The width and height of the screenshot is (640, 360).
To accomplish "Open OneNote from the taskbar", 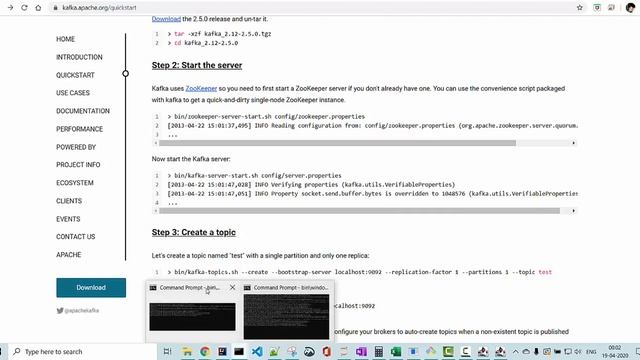I will 361,351.
